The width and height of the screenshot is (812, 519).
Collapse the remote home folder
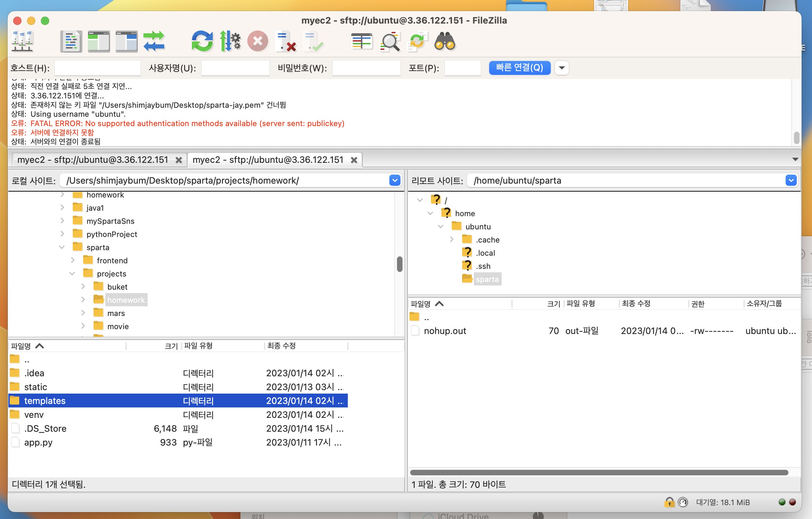(x=430, y=213)
